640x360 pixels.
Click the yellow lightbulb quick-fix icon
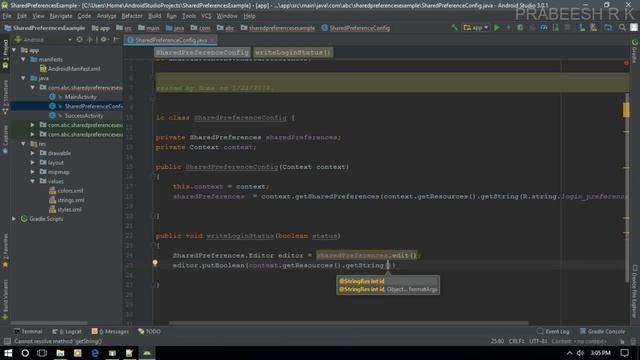[155, 263]
